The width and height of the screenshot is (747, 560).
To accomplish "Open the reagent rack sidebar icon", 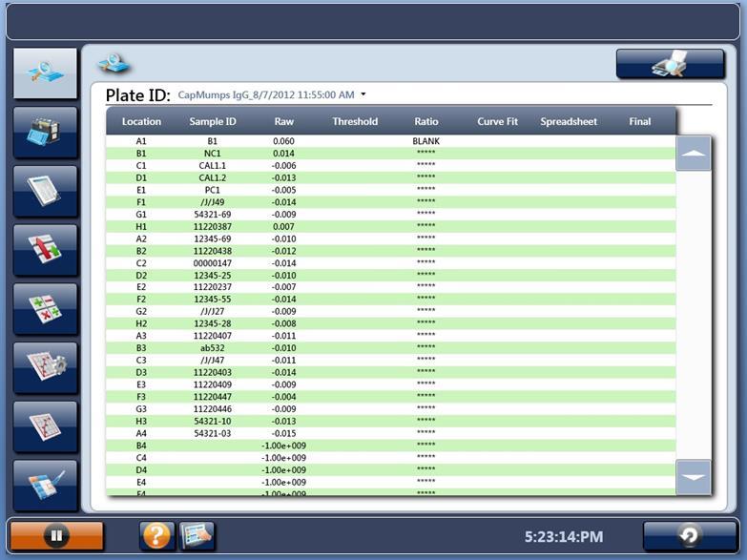I will tap(45, 133).
